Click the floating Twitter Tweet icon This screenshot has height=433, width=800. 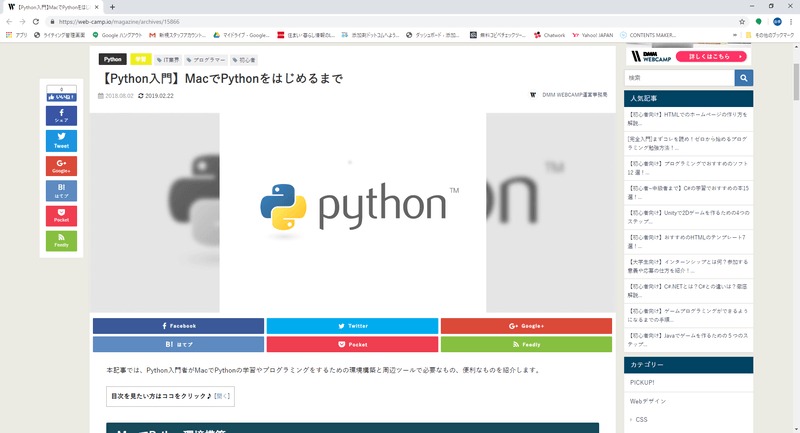(62, 141)
